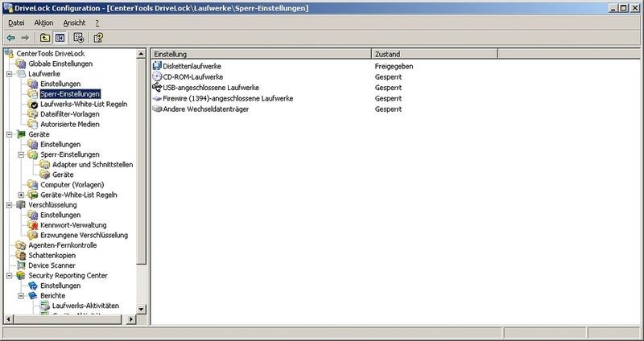
Task: Click the Andere Wechseldatenträger drive icon
Action: 157,109
